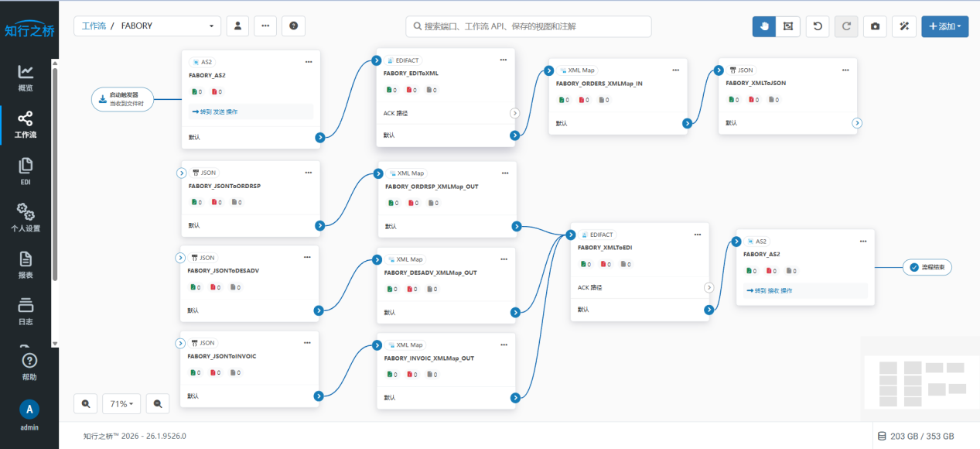980x449 pixels.
Task: Click the 工作流 breadcrumb link
Action: pyautogui.click(x=94, y=26)
